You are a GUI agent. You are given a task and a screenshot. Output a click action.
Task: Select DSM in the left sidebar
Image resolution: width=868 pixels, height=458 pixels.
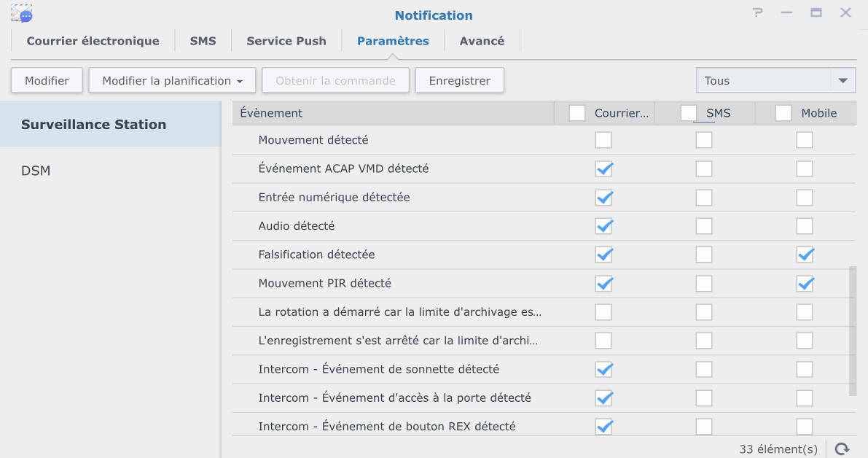tap(34, 171)
